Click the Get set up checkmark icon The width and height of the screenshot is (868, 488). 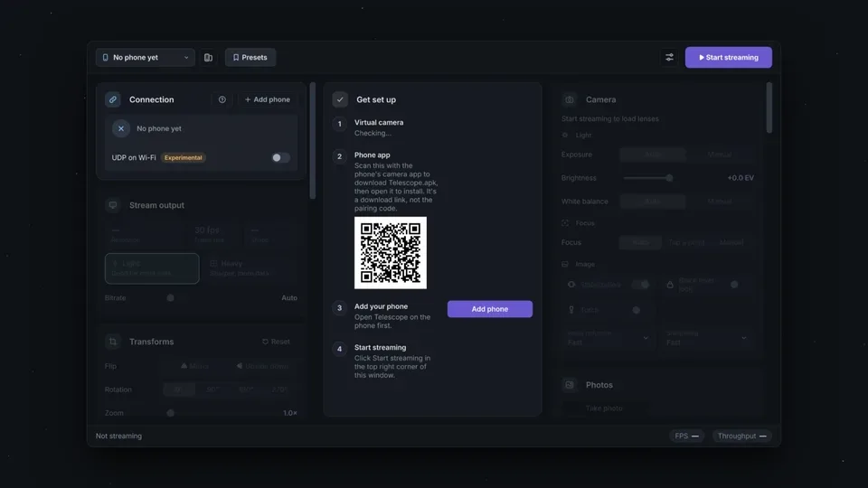tap(340, 99)
